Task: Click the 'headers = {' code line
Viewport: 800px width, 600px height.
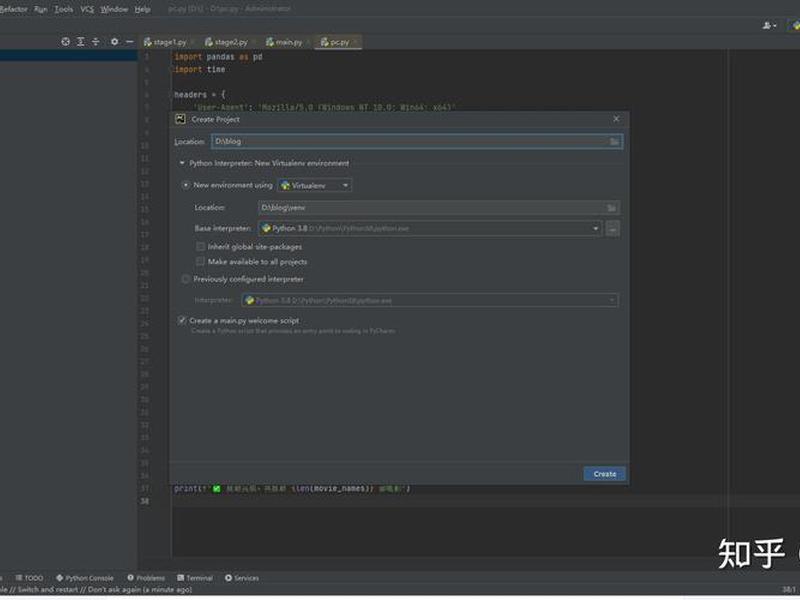Action: pos(199,95)
